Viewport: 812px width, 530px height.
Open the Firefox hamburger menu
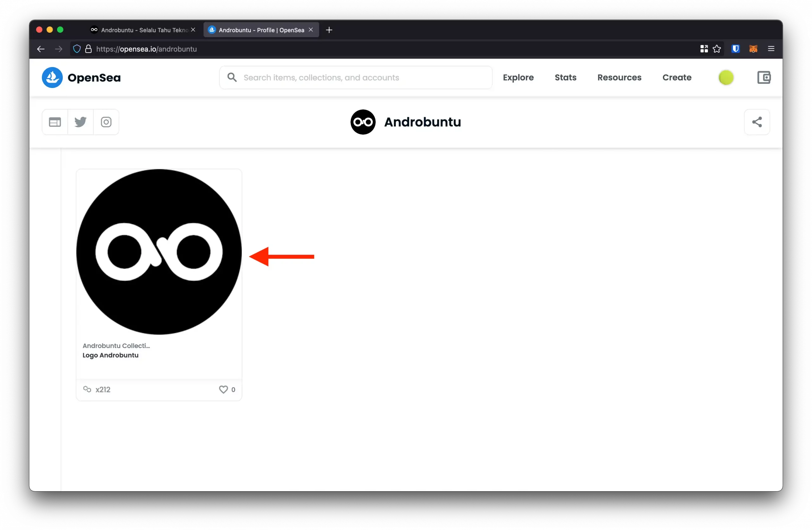coord(771,49)
